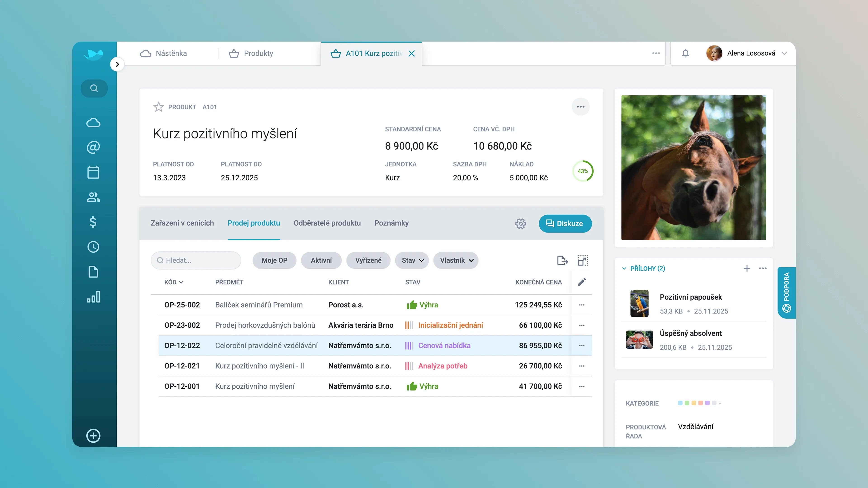Click the open-in-new-window icon above the table

[583, 260]
